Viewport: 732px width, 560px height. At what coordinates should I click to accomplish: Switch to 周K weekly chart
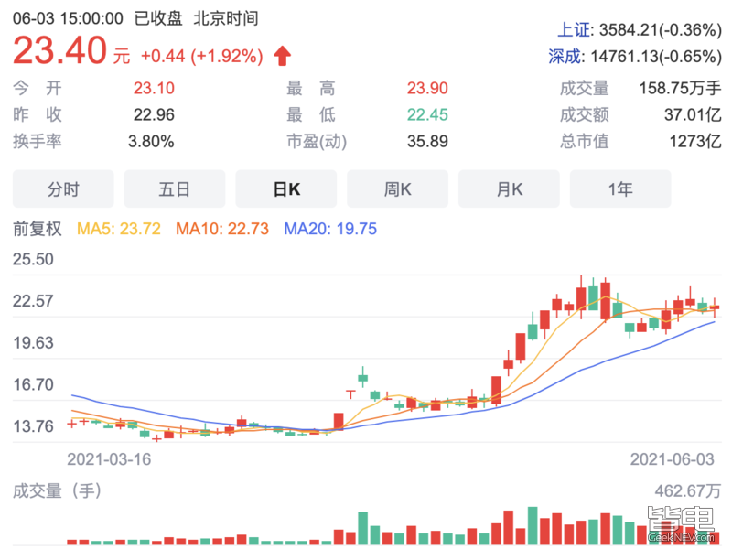(398, 189)
